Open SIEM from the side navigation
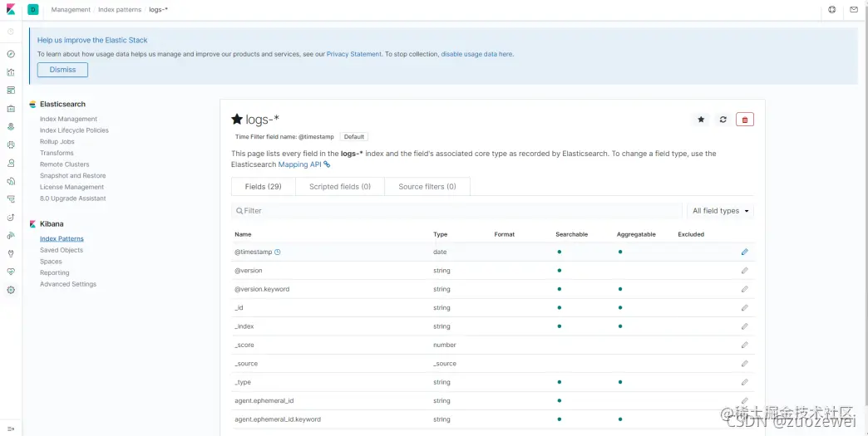868x436 pixels. (x=11, y=235)
